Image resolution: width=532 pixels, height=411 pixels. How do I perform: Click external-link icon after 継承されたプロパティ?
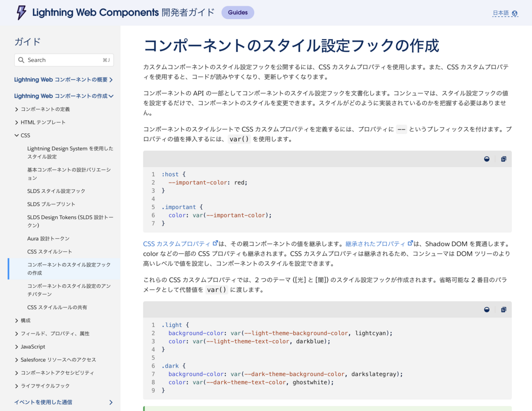click(x=410, y=243)
